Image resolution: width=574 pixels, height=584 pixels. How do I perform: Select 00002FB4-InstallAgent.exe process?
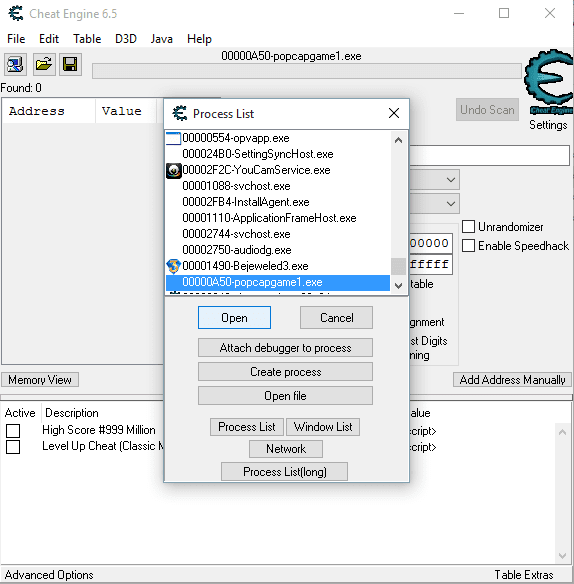[x=278, y=202]
